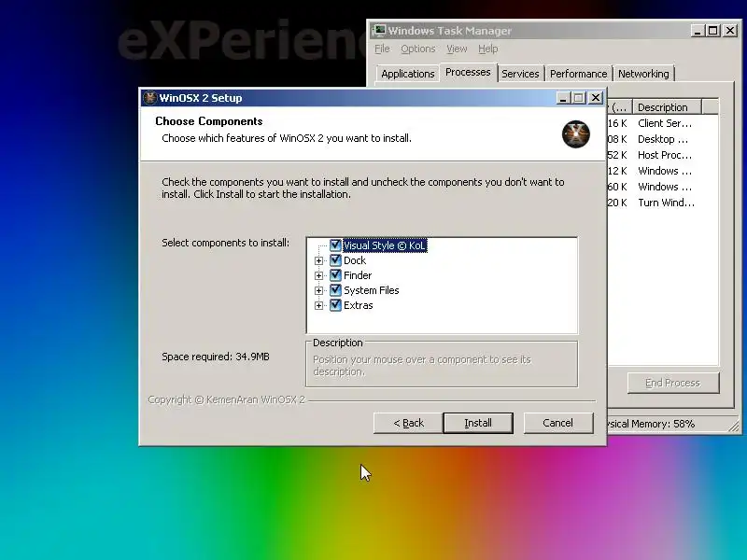The image size is (747, 560).
Task: Minimize the WinOSX 2 Setup window
Action: (x=563, y=98)
